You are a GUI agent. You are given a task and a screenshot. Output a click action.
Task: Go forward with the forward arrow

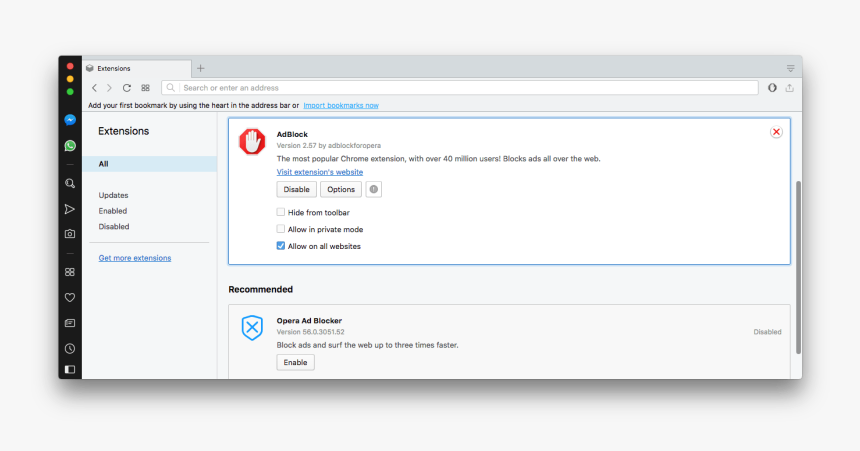tap(109, 88)
